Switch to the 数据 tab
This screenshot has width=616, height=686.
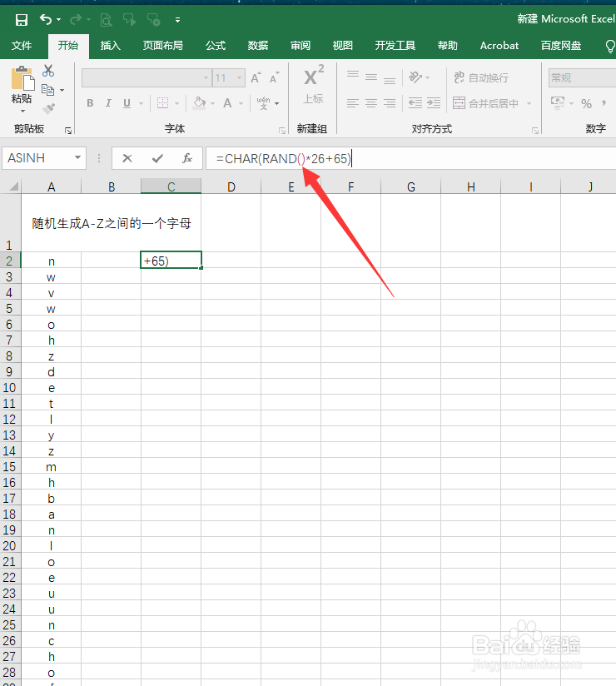pos(258,46)
